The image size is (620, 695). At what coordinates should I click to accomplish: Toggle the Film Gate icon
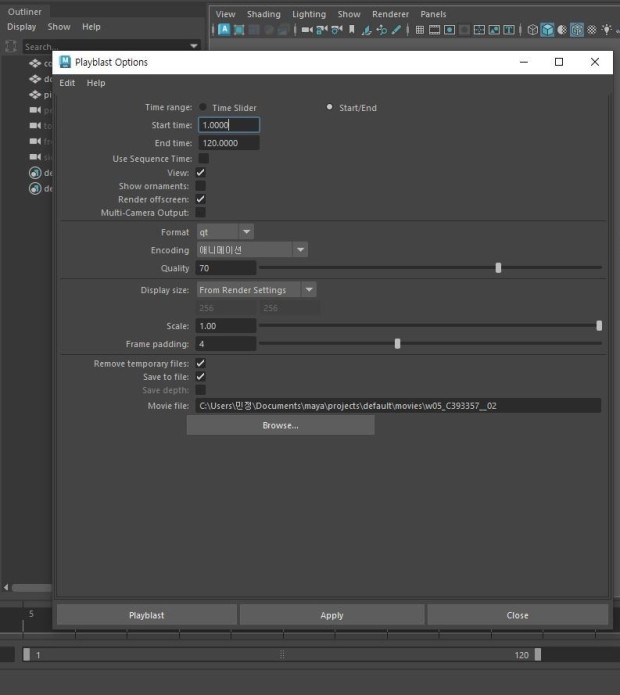pos(435,30)
